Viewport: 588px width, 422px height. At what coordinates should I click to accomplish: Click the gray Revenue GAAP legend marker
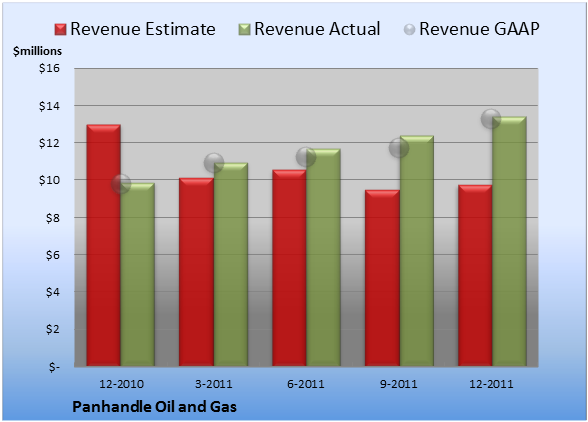tap(410, 29)
